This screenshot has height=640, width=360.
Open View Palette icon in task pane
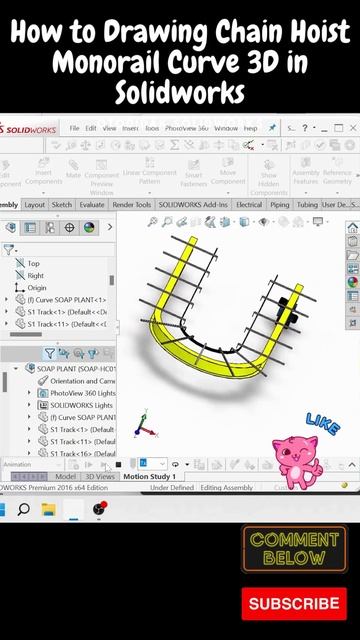pos(353,269)
